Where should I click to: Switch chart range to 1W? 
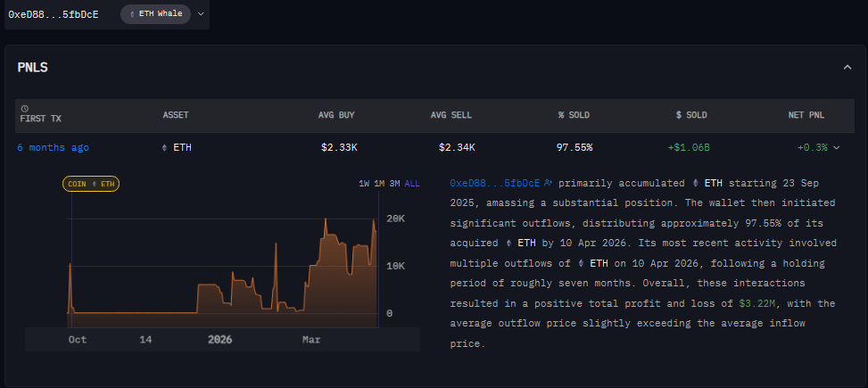(364, 184)
